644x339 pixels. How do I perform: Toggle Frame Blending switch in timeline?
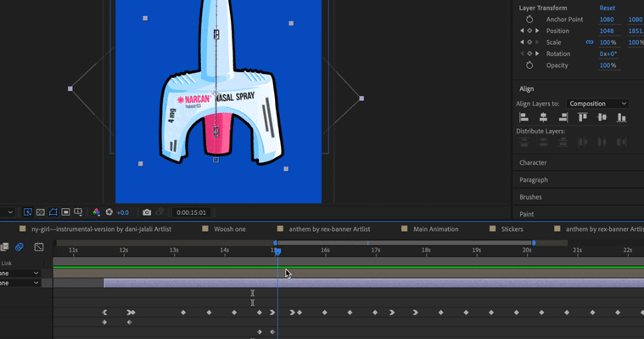pyautogui.click(x=4, y=247)
